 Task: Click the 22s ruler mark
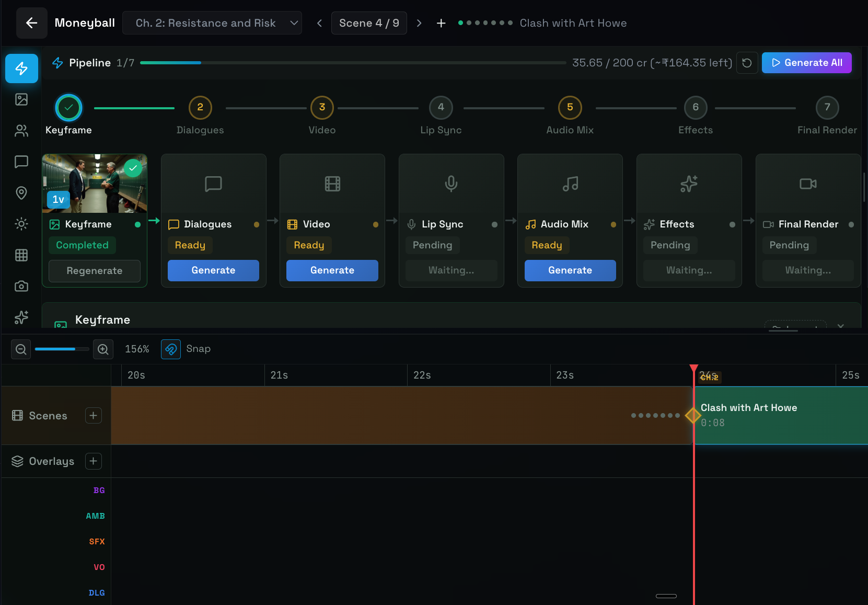422,375
